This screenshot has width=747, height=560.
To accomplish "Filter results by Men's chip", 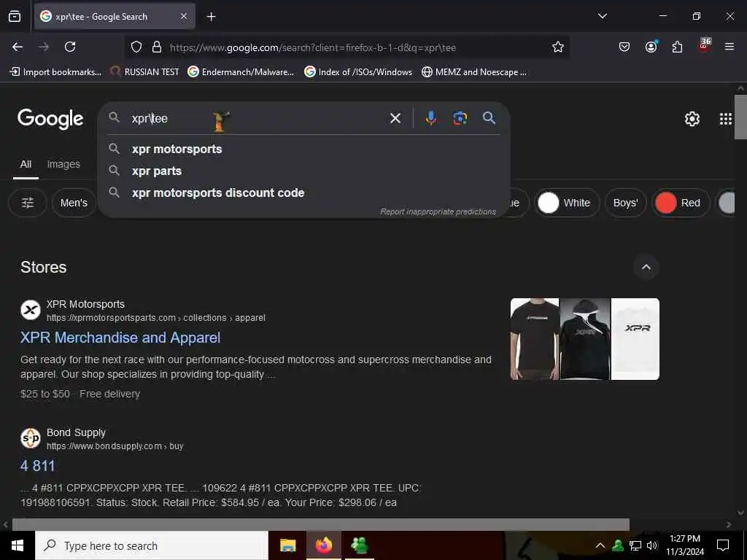I will click(74, 203).
